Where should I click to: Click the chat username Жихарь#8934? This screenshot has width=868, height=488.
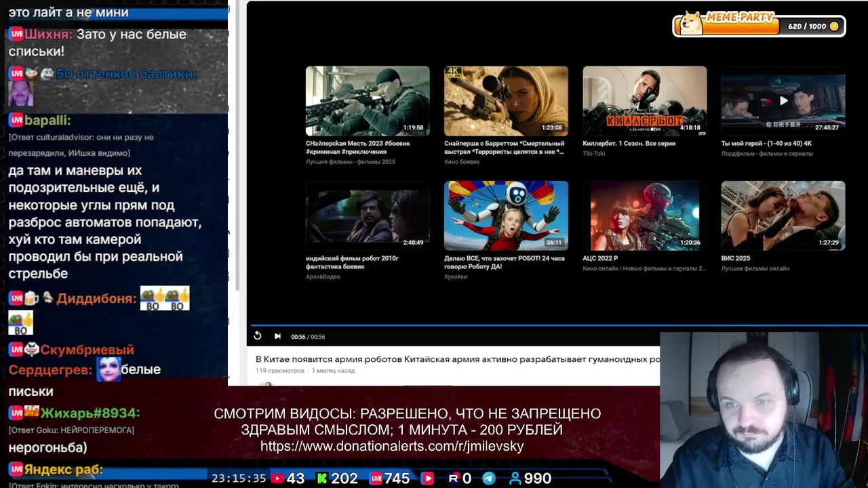click(x=90, y=413)
